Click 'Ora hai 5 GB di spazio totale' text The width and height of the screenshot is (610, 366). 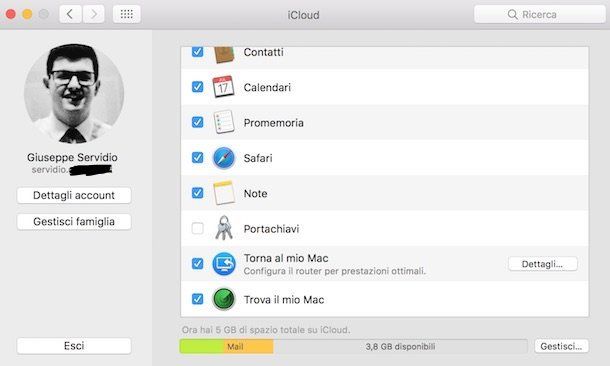[266, 330]
